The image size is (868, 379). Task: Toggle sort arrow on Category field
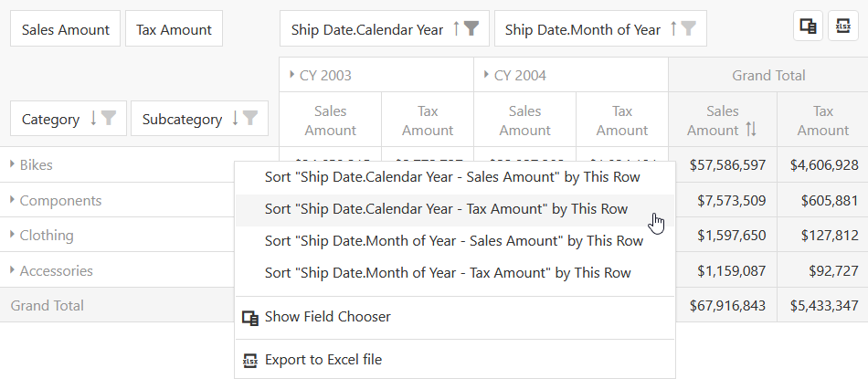click(x=93, y=119)
